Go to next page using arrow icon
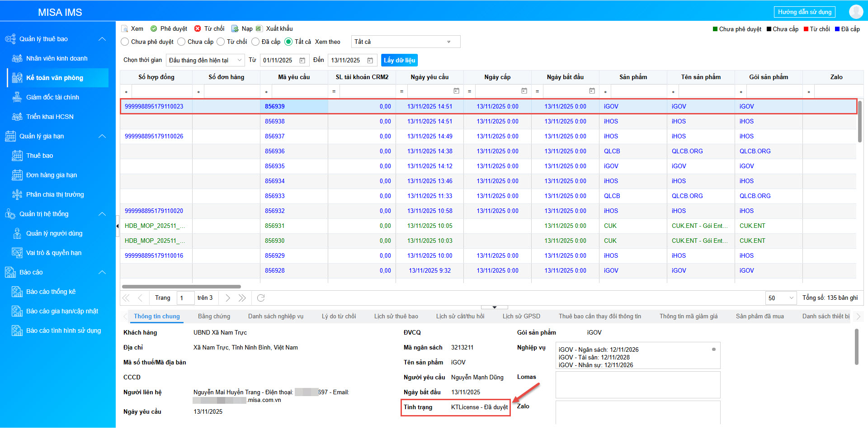This screenshot has height=430, width=868. tap(228, 298)
